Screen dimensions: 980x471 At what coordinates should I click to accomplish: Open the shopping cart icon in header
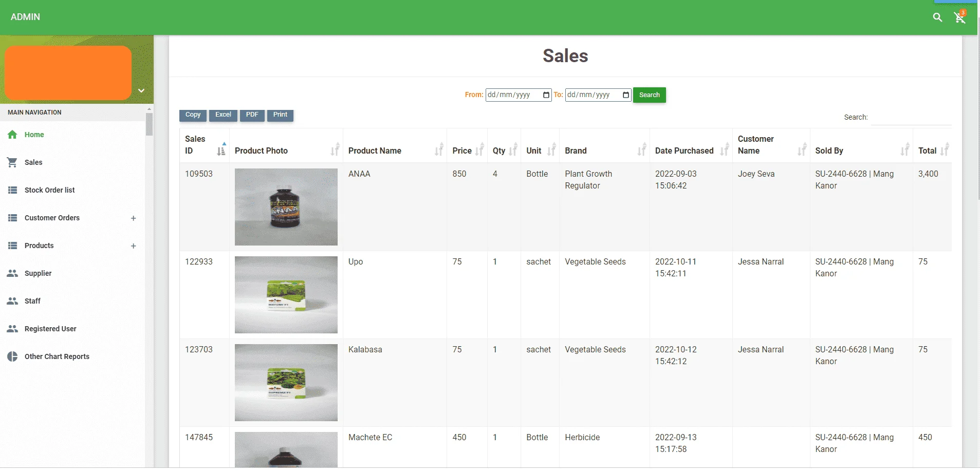pos(959,17)
